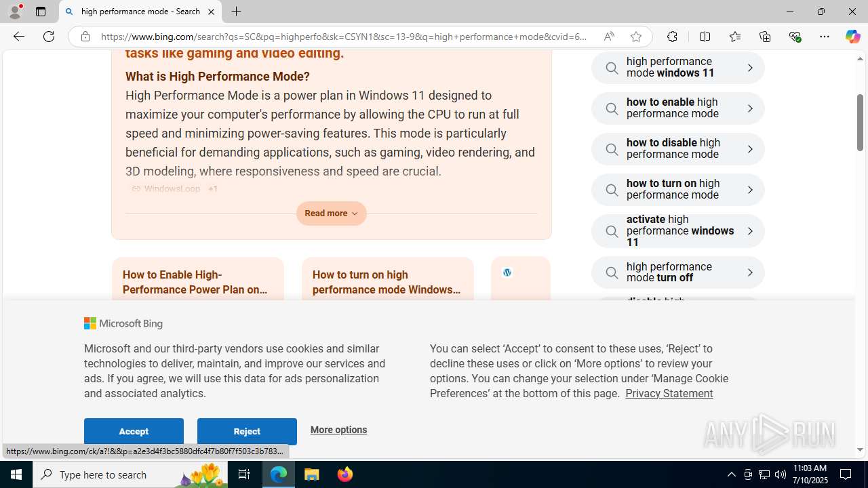
Task: Search 'how to turn on high performance mode'
Action: (x=677, y=190)
